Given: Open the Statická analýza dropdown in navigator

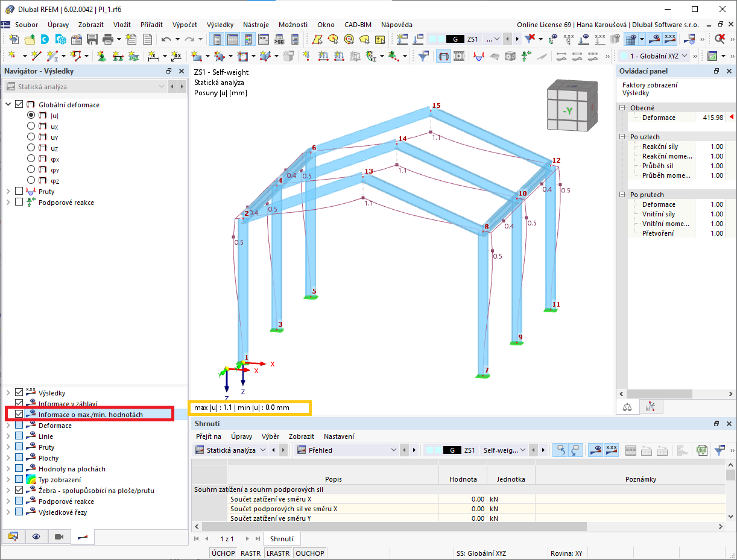Looking at the screenshot, I should (85, 87).
